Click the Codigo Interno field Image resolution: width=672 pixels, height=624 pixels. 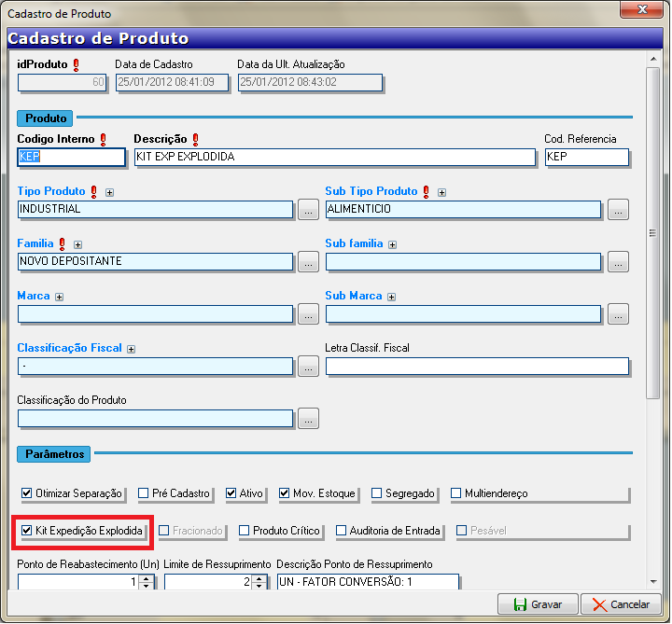click(x=72, y=158)
